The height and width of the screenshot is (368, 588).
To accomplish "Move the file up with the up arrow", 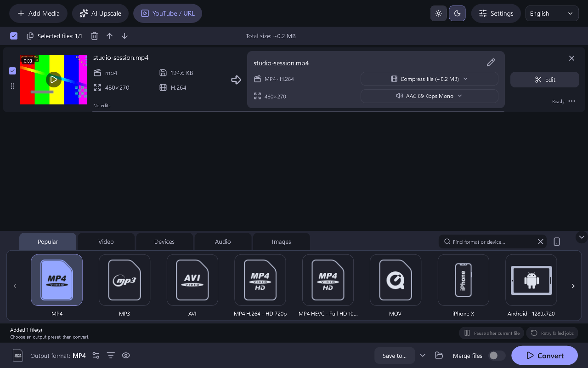I will click(109, 36).
